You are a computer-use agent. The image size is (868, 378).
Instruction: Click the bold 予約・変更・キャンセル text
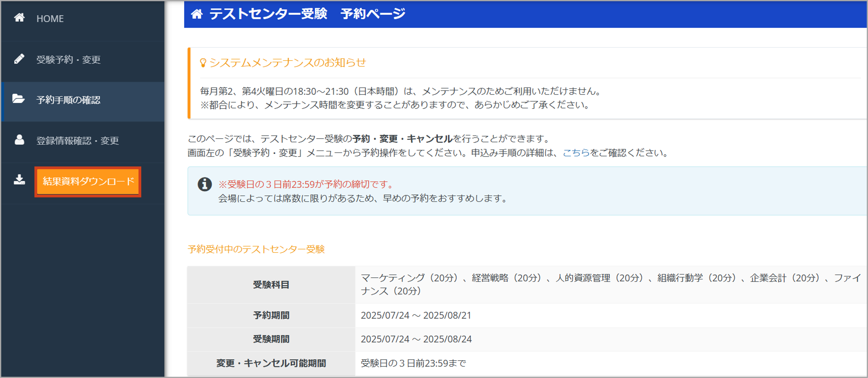pyautogui.click(x=402, y=139)
